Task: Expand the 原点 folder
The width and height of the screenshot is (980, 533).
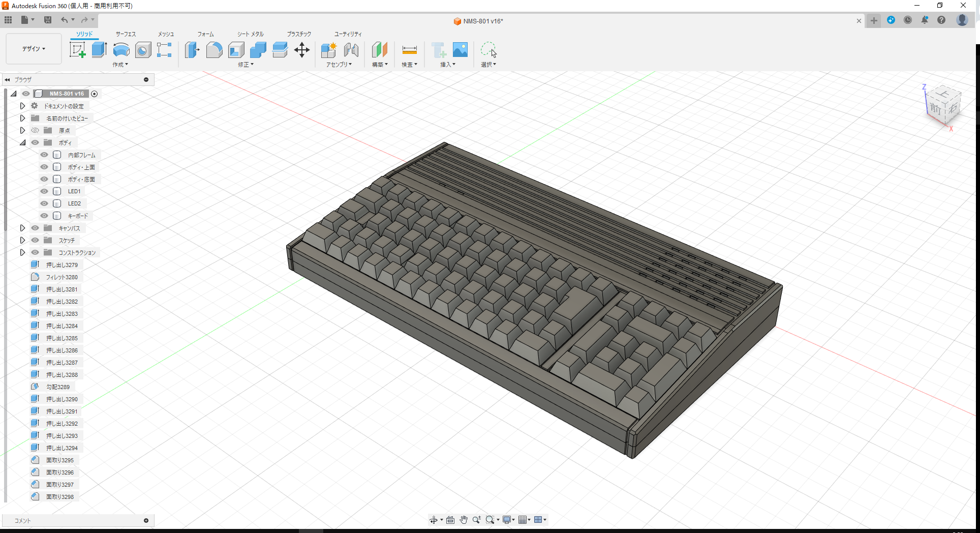Action: (x=22, y=130)
